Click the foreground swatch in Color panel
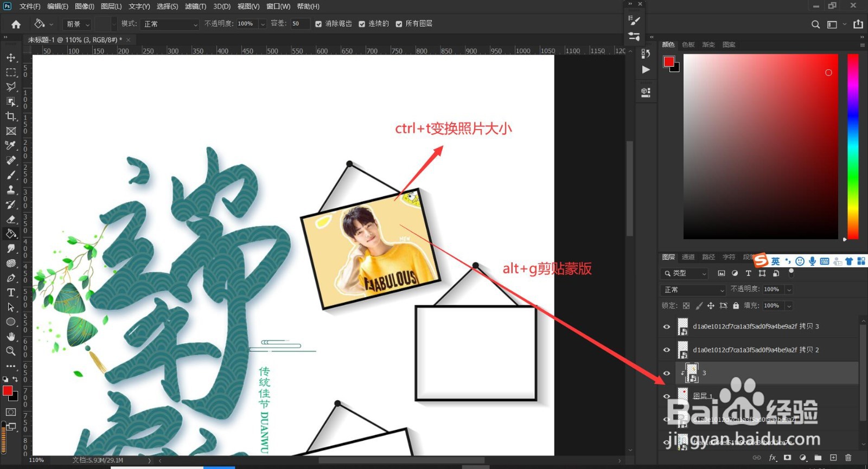This screenshot has height=469, width=868. [668, 61]
